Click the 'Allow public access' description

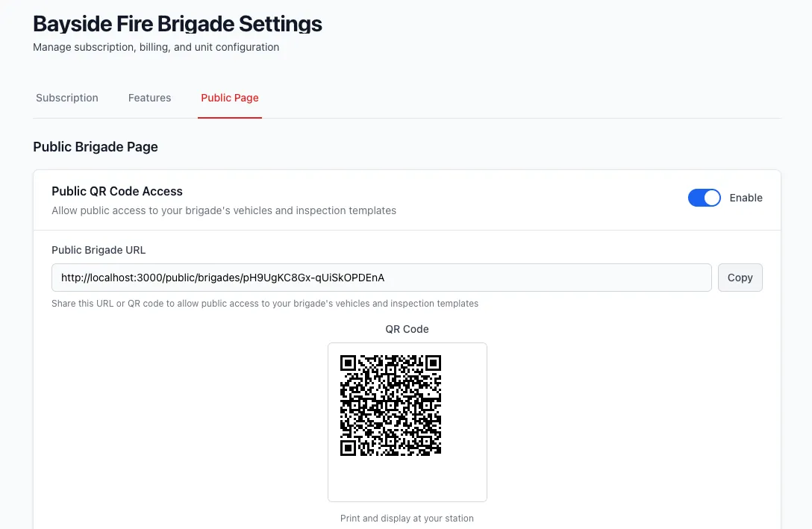click(x=224, y=210)
